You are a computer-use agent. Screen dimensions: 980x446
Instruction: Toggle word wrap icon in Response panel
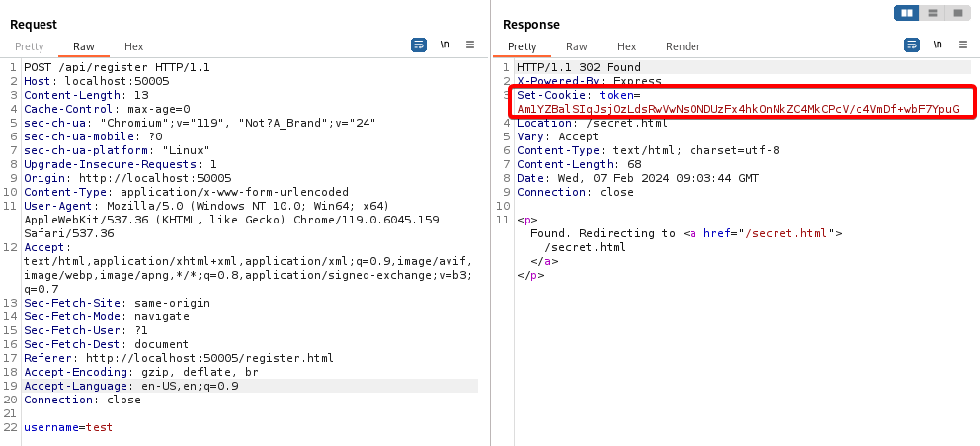912,45
